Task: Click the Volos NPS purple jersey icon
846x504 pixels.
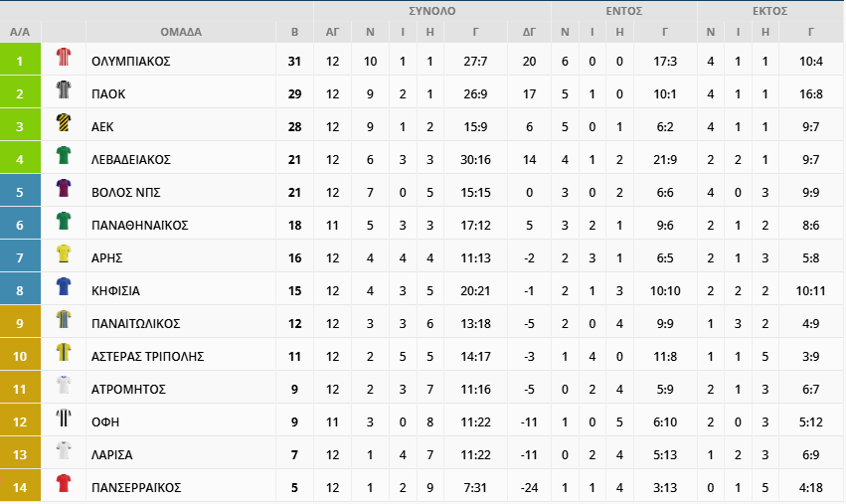Action: pos(64,191)
